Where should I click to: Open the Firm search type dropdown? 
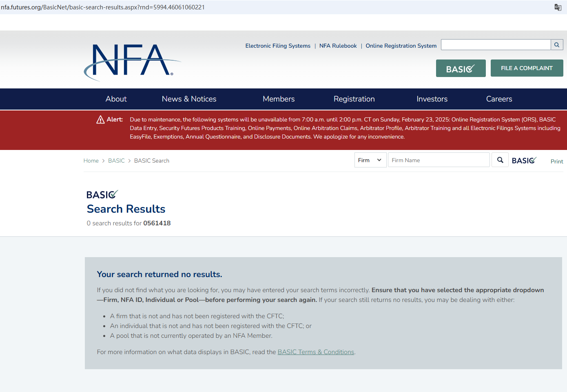[x=370, y=160]
